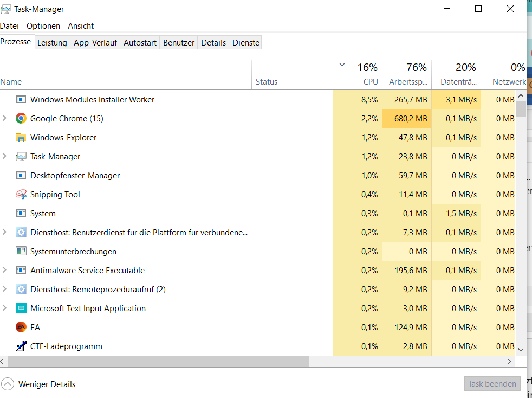The width and height of the screenshot is (532, 398).
Task: Go to the Benutzer tab
Action: click(179, 43)
